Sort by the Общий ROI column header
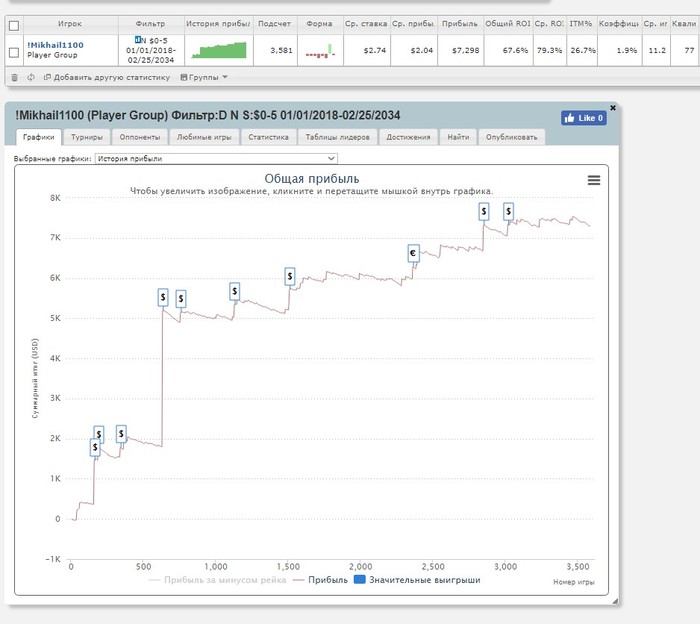This screenshot has height=624, width=700. pos(508,24)
